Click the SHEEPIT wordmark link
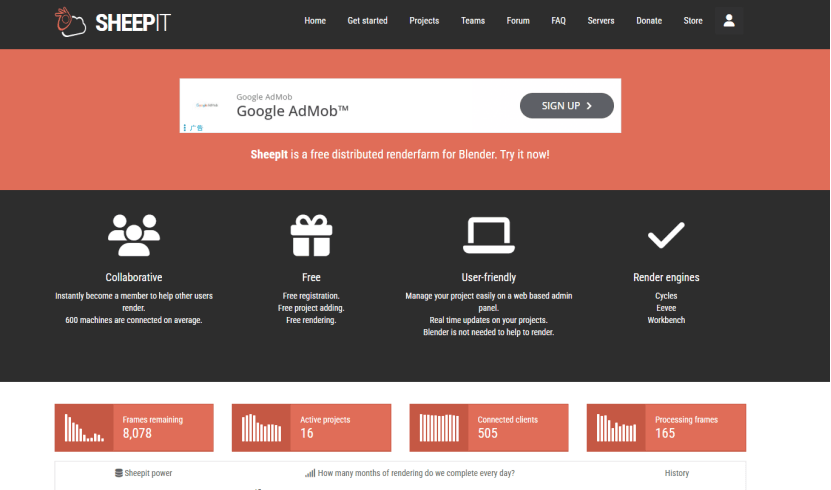 click(x=133, y=23)
